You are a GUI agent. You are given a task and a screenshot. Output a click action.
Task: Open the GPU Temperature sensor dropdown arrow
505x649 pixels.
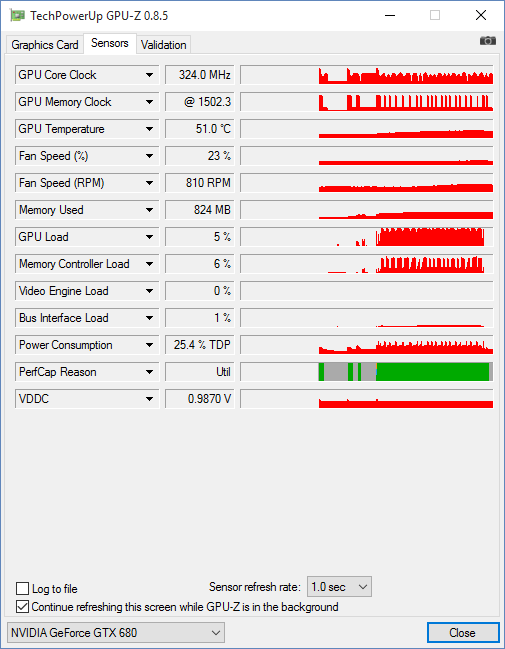(x=149, y=129)
